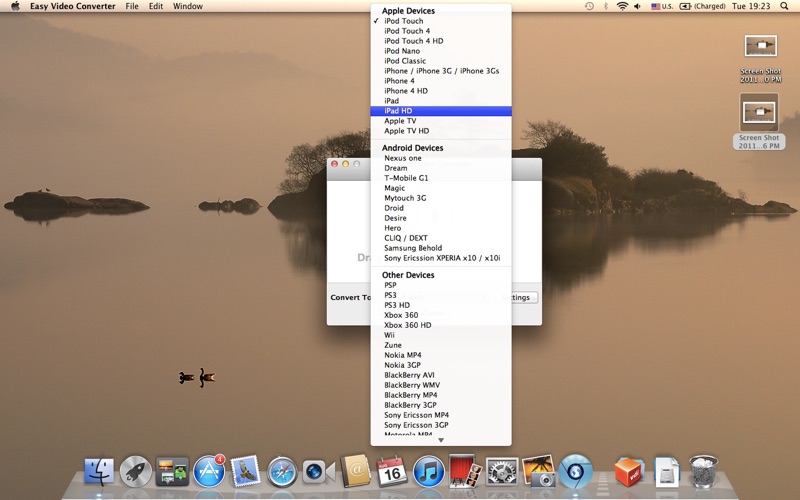Open the Apple menu
The width and height of the screenshot is (800, 500).
15,6
